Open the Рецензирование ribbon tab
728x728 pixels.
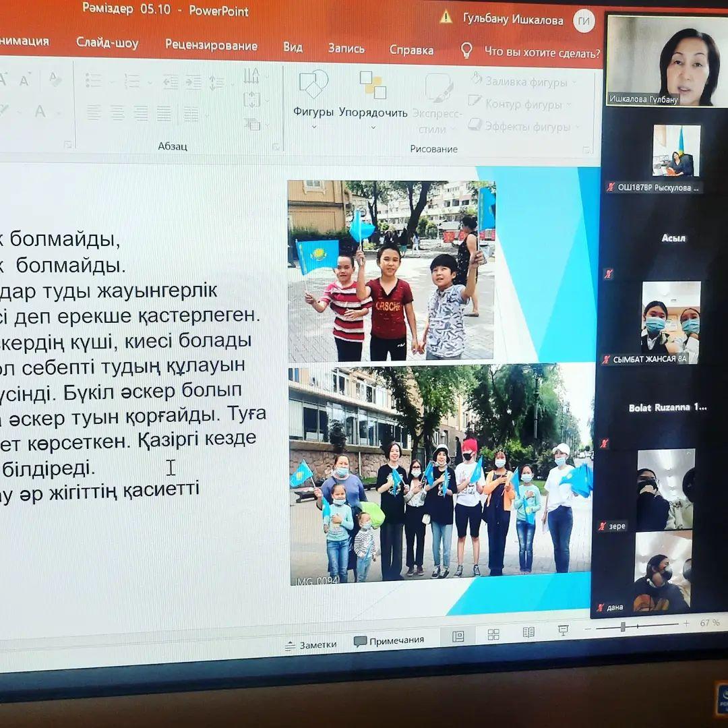(211, 45)
